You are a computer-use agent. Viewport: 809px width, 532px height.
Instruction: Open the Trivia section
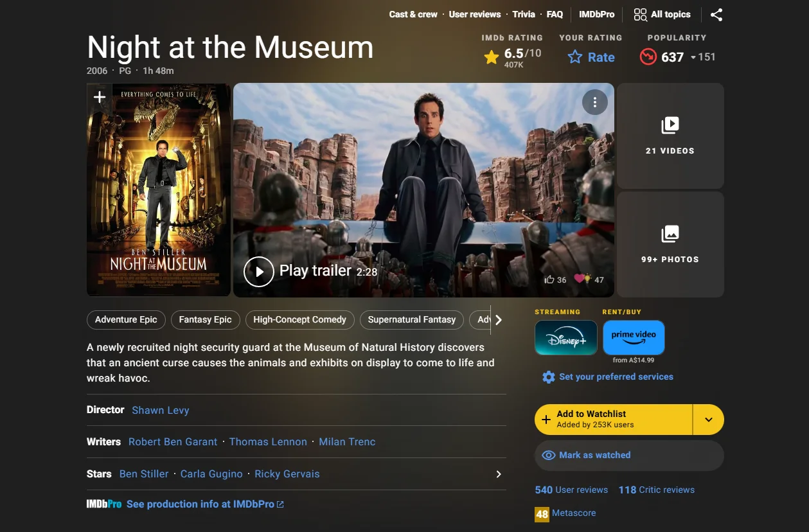(524, 14)
